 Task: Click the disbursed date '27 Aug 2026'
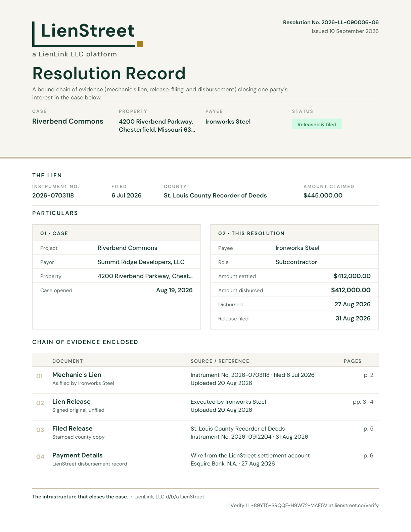point(353,304)
